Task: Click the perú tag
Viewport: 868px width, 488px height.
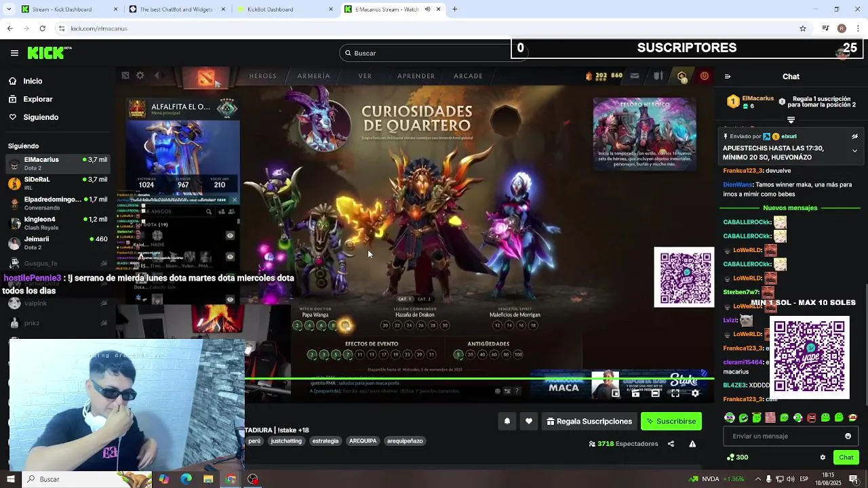Action: (254, 441)
